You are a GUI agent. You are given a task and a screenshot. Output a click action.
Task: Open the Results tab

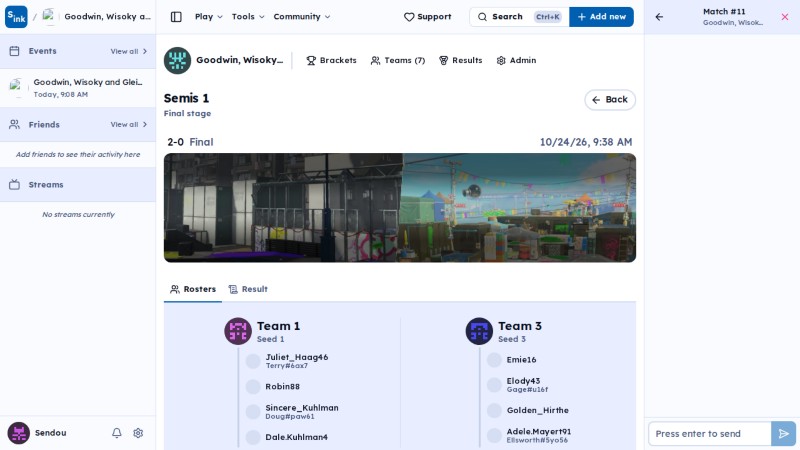pos(460,60)
